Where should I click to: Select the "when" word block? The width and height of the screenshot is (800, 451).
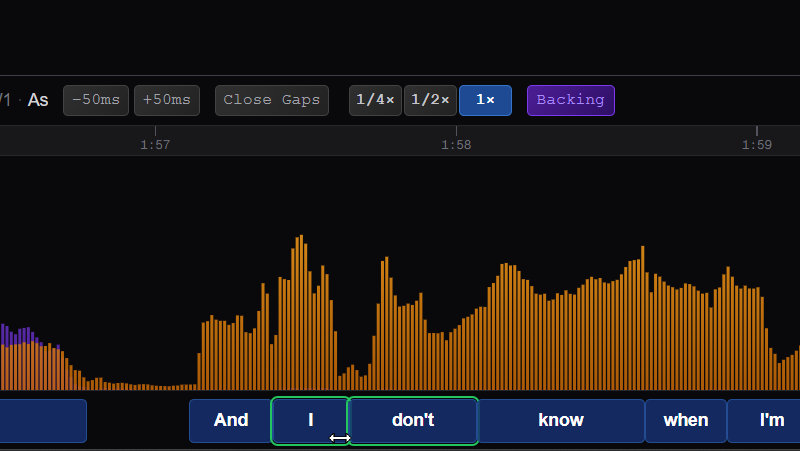click(686, 421)
